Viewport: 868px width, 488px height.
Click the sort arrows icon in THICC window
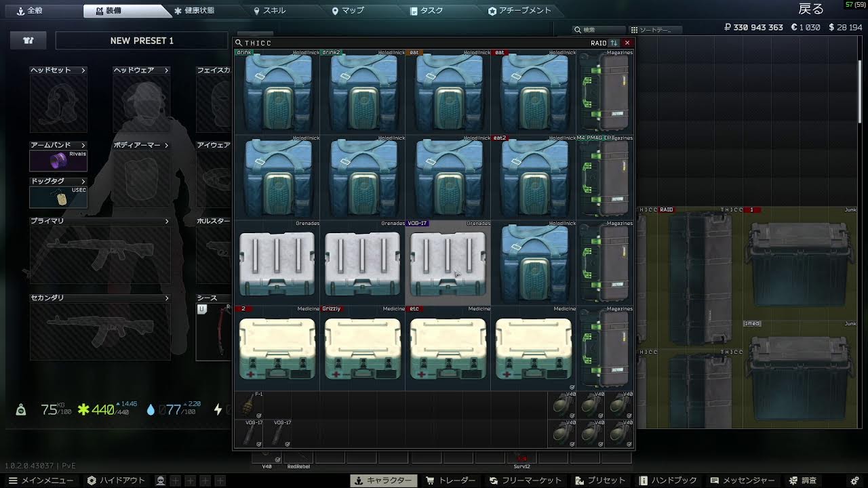click(614, 43)
